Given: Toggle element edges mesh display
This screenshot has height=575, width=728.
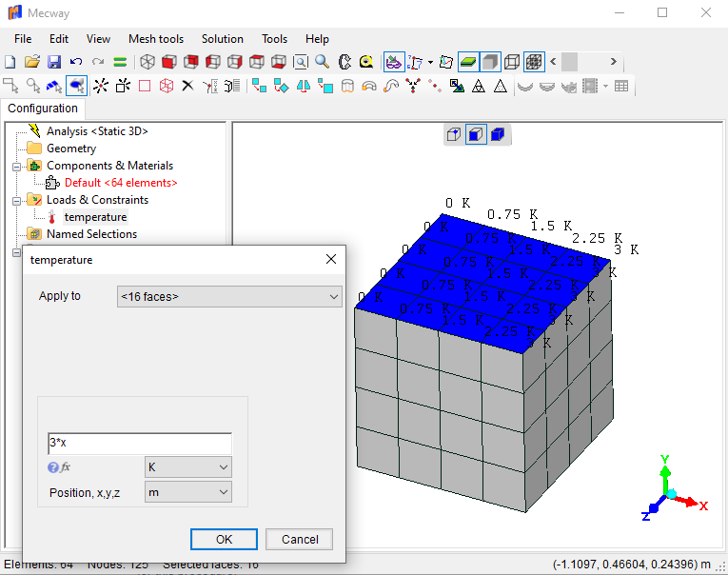Looking at the screenshot, I should point(534,62).
